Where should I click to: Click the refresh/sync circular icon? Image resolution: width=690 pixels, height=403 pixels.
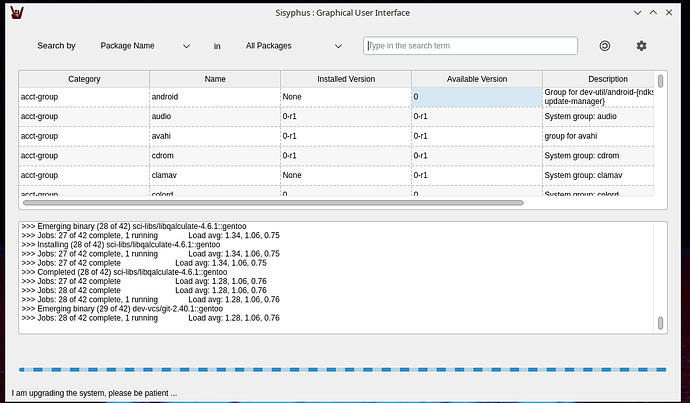click(x=605, y=46)
